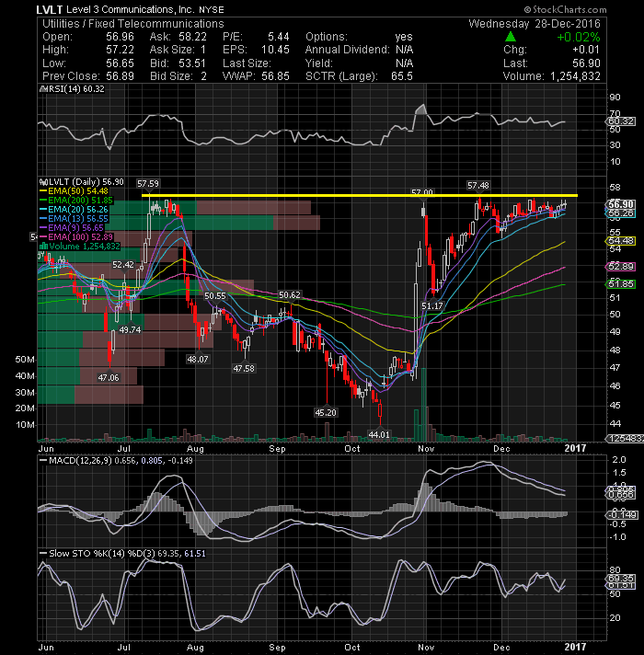Click the VWAP value 56.85

275,76
